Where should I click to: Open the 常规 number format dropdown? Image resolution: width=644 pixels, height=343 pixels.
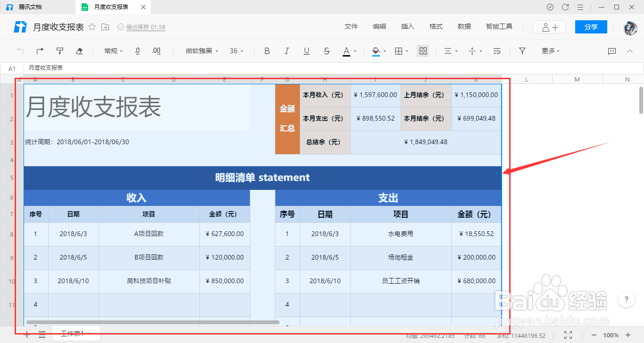coord(114,51)
